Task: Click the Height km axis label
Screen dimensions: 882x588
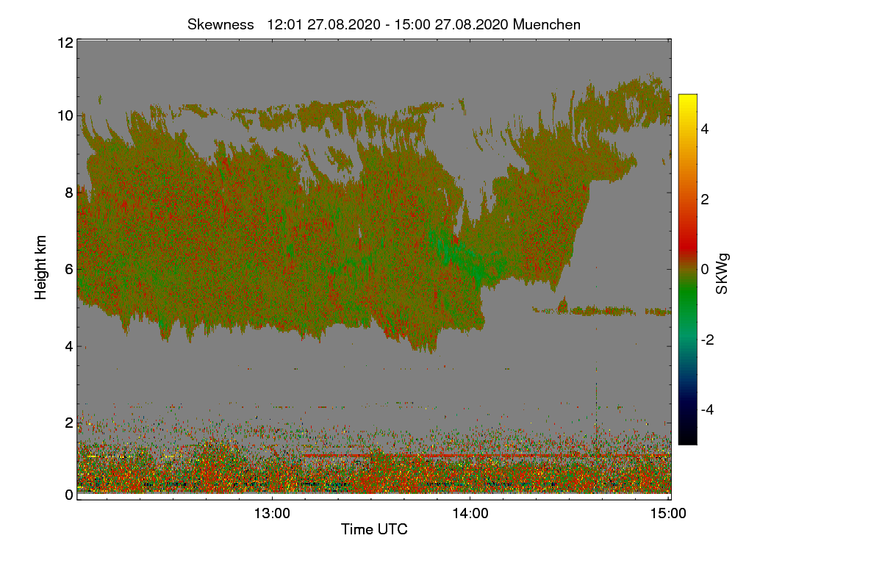Action: point(41,268)
